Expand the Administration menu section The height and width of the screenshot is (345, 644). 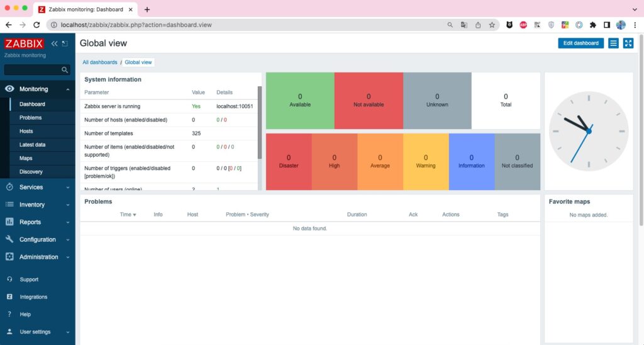coord(68,257)
